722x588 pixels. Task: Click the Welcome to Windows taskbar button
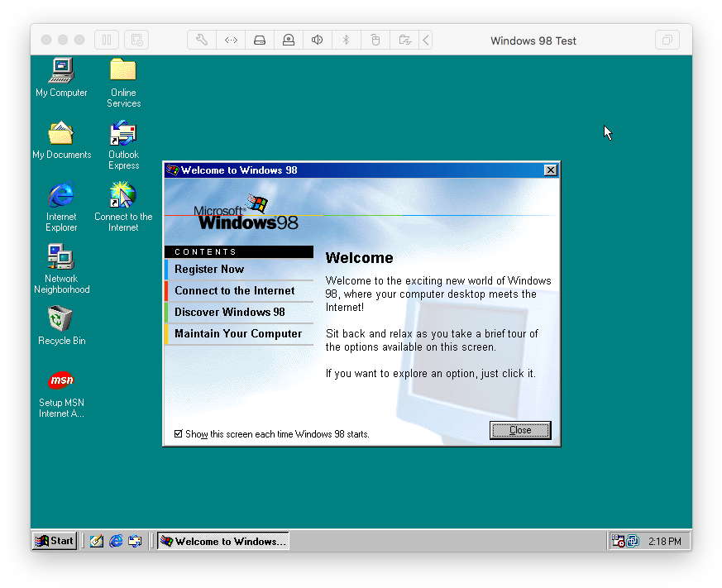tap(223, 541)
